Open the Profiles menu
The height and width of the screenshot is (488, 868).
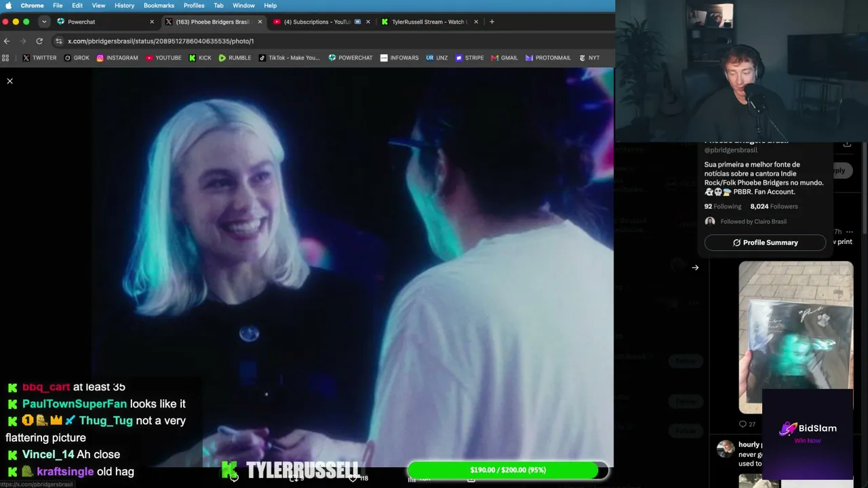pos(194,5)
